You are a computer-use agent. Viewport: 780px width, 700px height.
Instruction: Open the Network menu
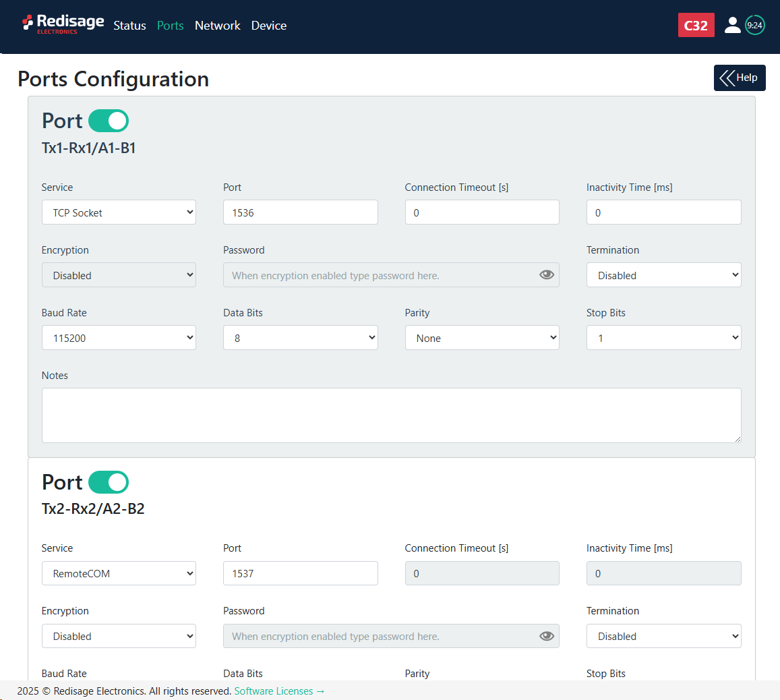tap(217, 26)
